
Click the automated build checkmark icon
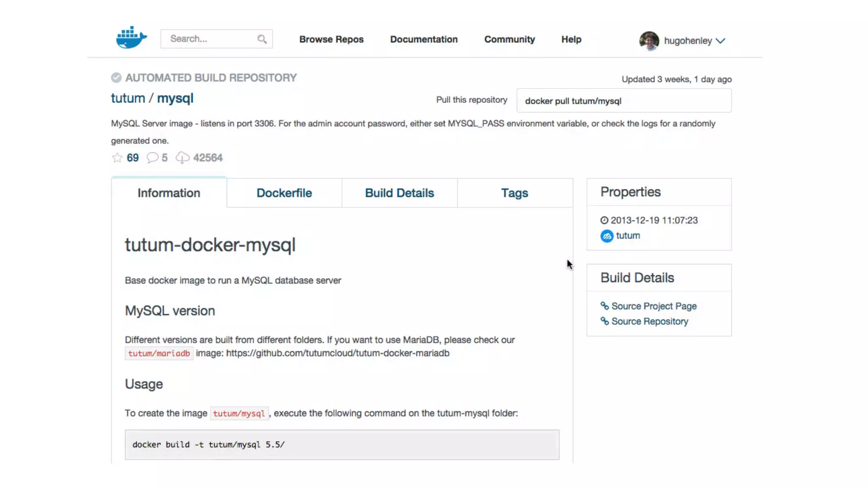point(116,78)
